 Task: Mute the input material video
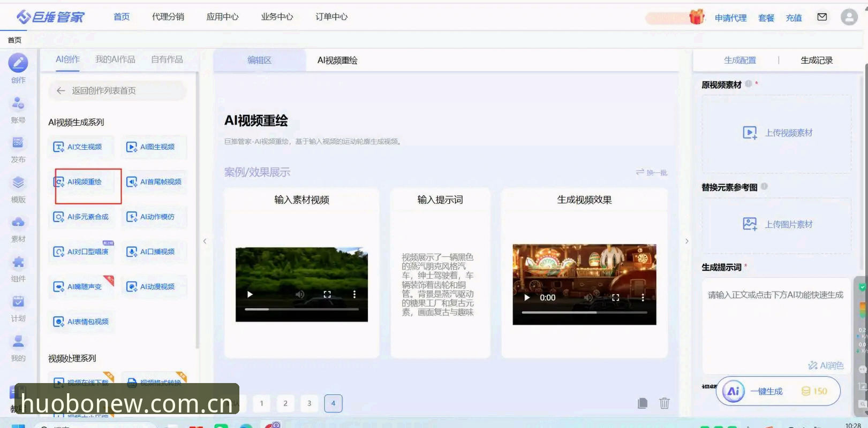(300, 294)
